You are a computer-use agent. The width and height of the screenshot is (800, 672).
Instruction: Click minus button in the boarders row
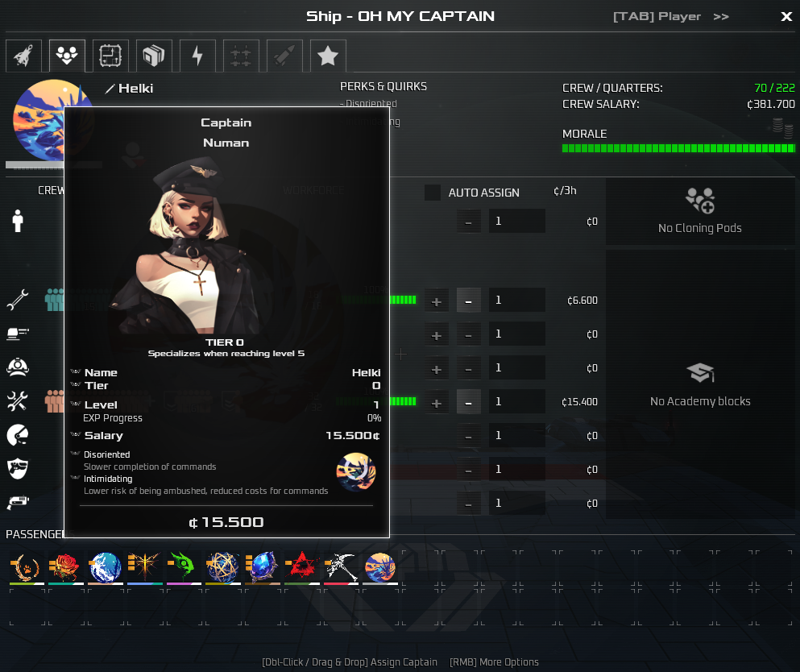(x=468, y=504)
